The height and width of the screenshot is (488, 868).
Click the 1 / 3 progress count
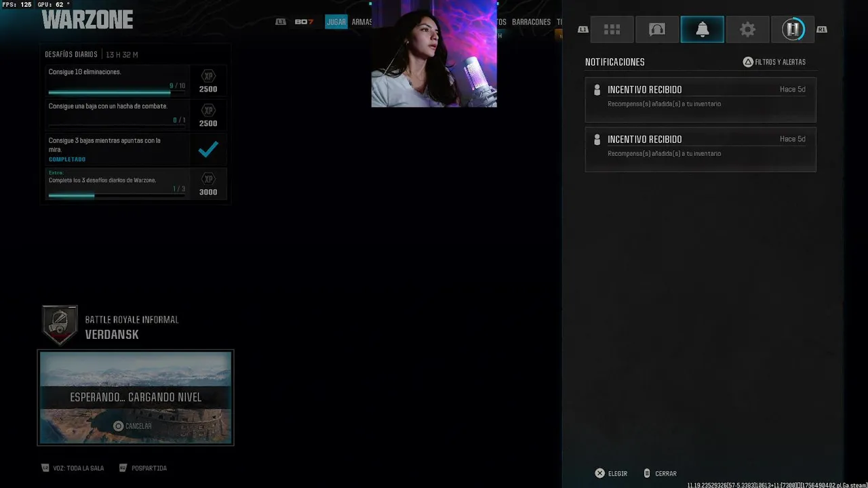coord(179,189)
